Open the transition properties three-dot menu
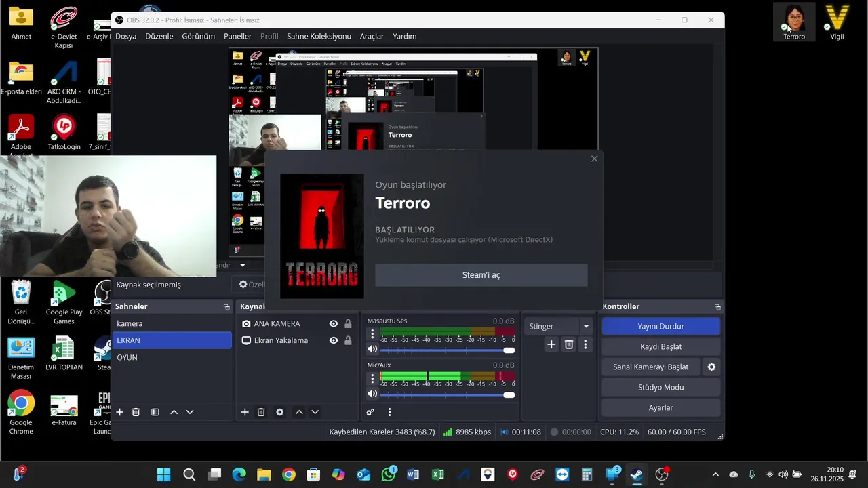 point(585,344)
